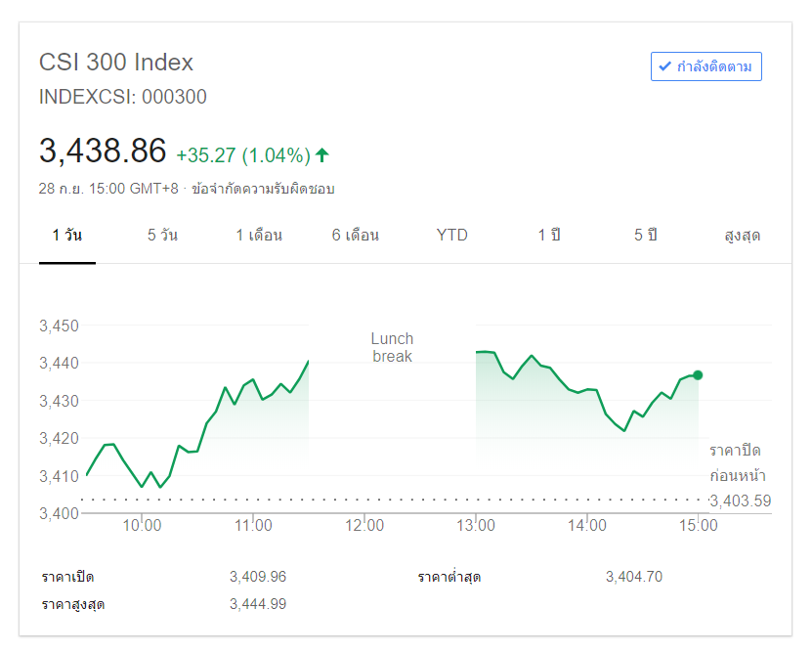
Task: Show the 6 เดือน chart tab
Action: click(356, 236)
